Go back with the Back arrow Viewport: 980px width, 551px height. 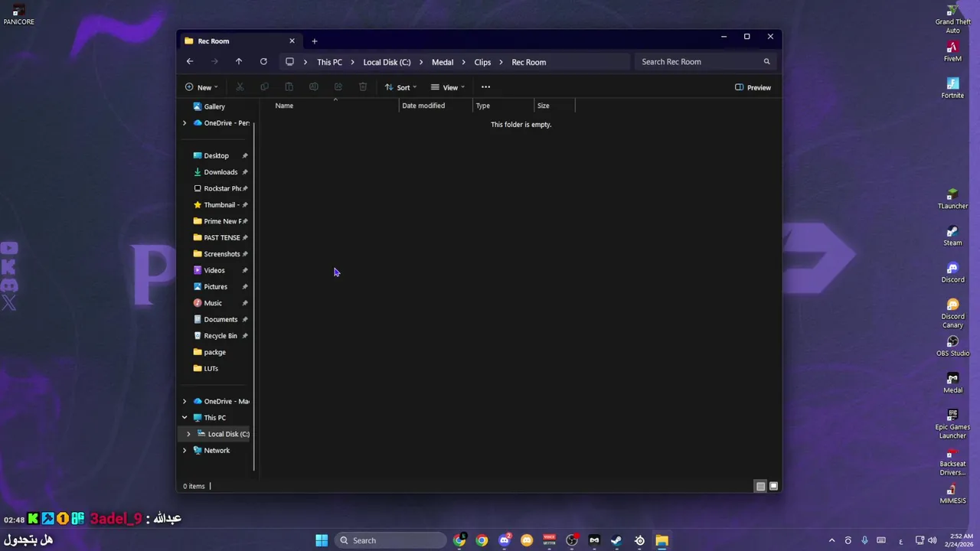[x=190, y=62]
